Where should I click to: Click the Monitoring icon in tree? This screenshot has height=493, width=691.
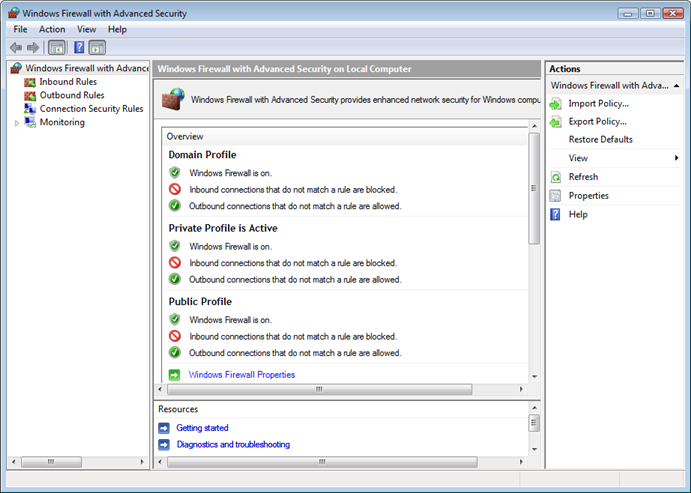coord(30,122)
